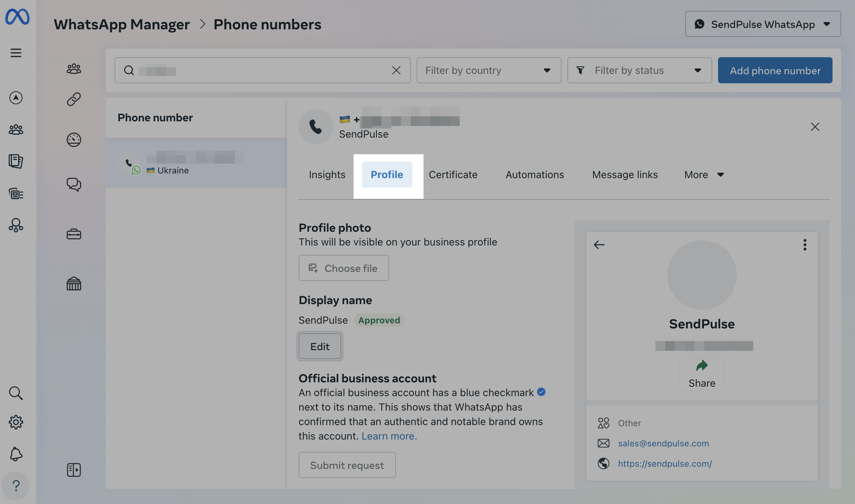This screenshot has height=504, width=855.
Task: Open the Automations tab
Action: point(535,175)
